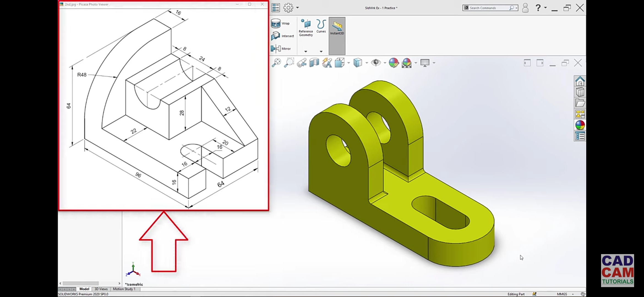Click the horizontal scrollbar right arrow

coord(119,283)
